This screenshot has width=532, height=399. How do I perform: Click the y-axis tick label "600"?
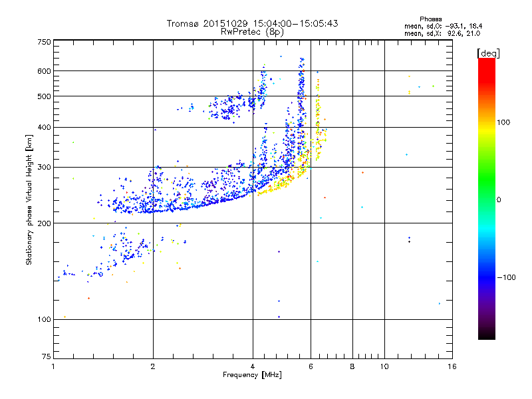tap(44, 71)
